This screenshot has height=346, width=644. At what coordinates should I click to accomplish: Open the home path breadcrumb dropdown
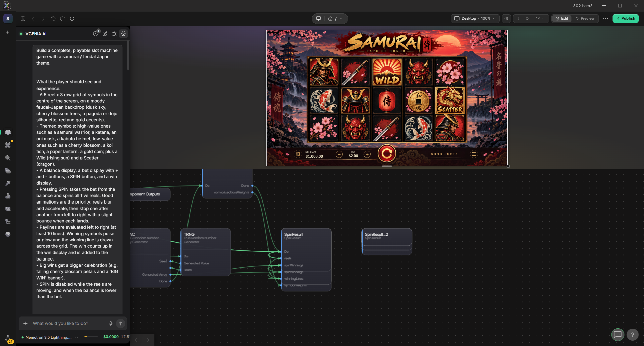coord(335,19)
